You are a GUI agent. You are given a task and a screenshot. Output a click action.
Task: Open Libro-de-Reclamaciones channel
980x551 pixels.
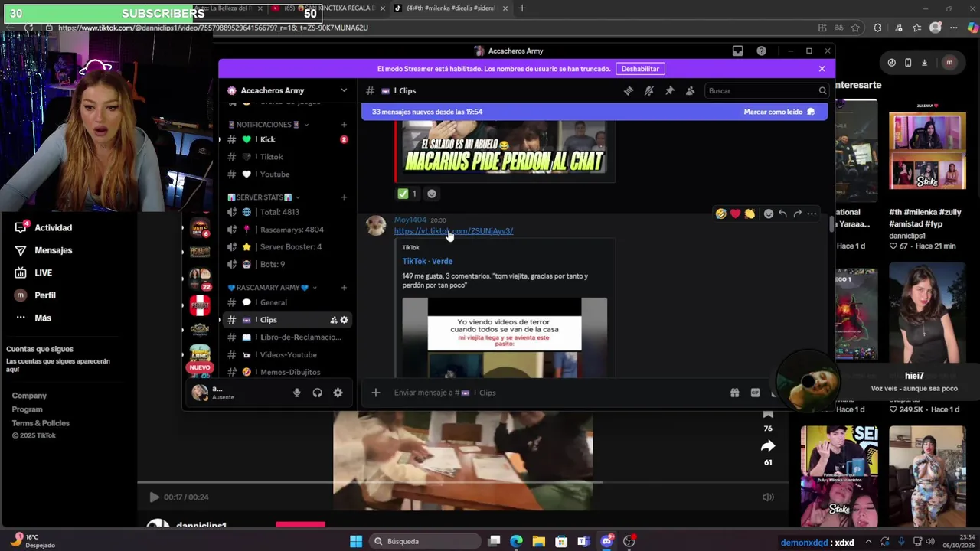click(287, 337)
